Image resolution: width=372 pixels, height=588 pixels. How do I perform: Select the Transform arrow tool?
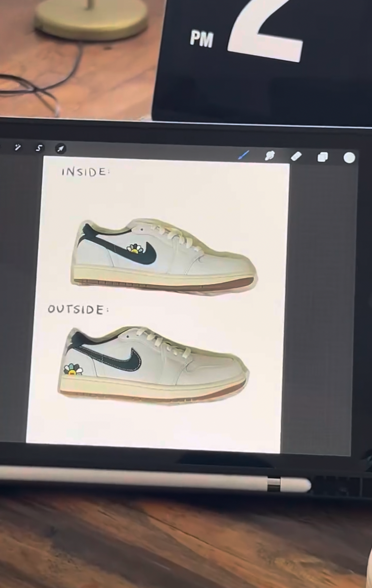point(61,149)
